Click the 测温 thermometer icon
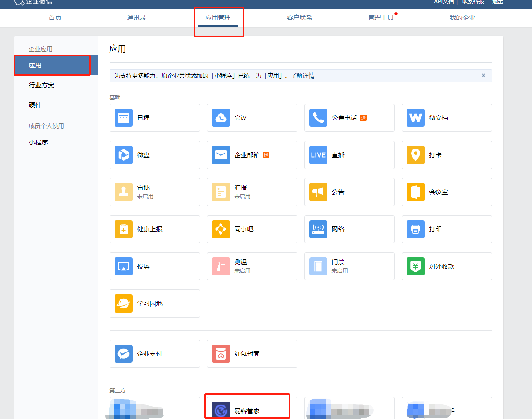Image resolution: width=532 pixels, height=419 pixels. (221, 266)
